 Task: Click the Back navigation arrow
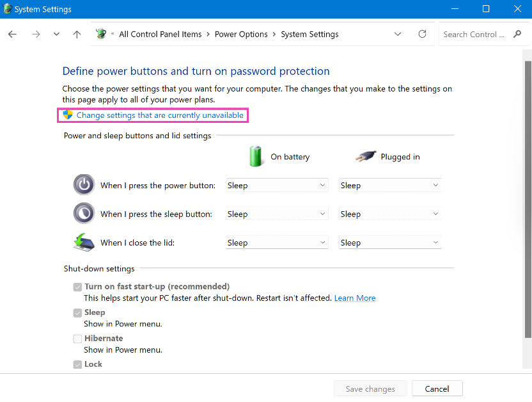(x=12, y=35)
